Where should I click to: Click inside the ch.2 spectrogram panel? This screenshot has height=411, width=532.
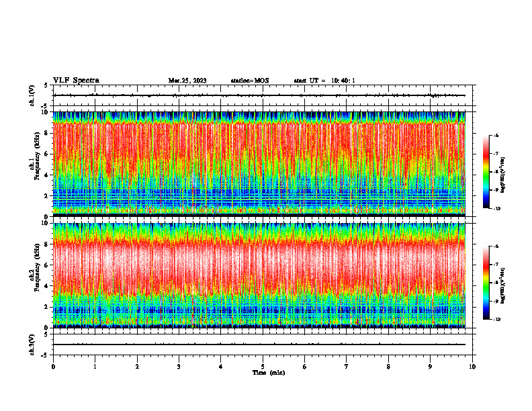259,275
